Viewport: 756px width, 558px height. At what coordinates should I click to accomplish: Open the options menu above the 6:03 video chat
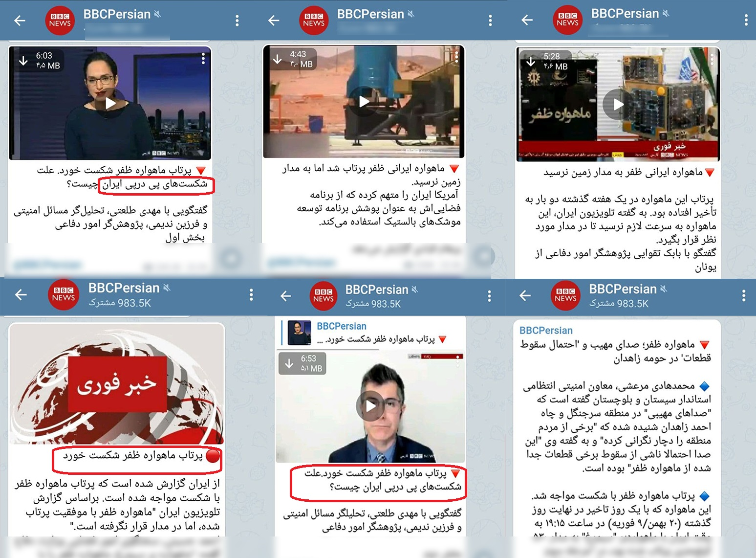[237, 21]
